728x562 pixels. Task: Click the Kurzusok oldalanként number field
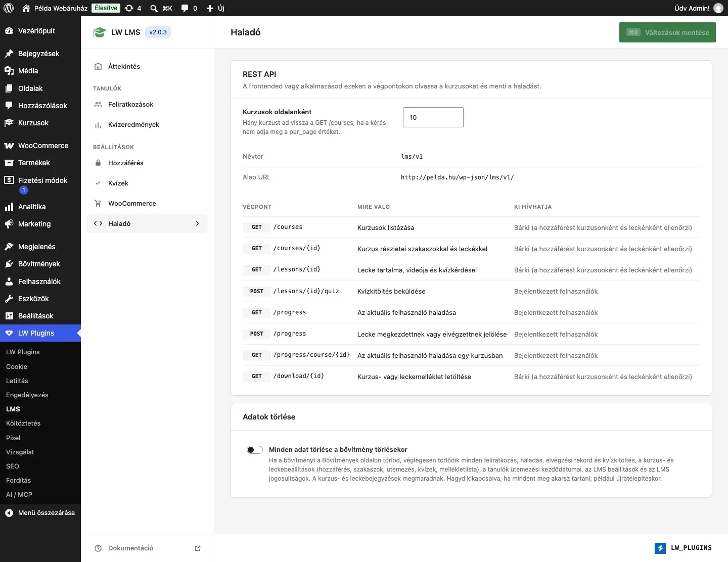[x=433, y=117]
